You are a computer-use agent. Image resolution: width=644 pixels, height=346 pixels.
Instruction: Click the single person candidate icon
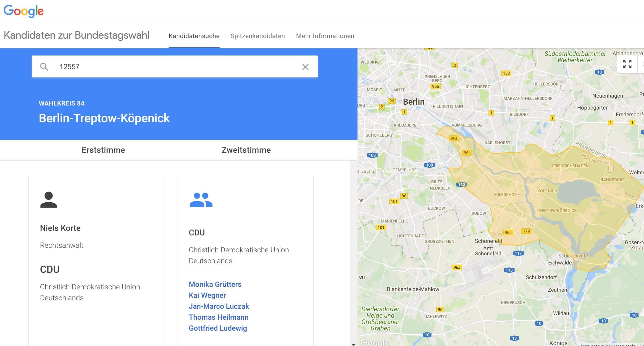48,200
